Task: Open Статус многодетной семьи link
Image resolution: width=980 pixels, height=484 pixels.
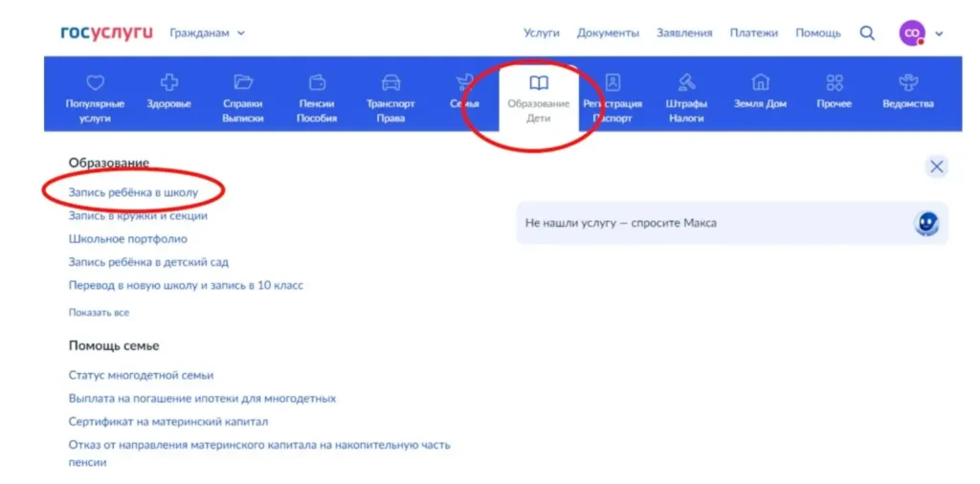Action: coord(141,375)
